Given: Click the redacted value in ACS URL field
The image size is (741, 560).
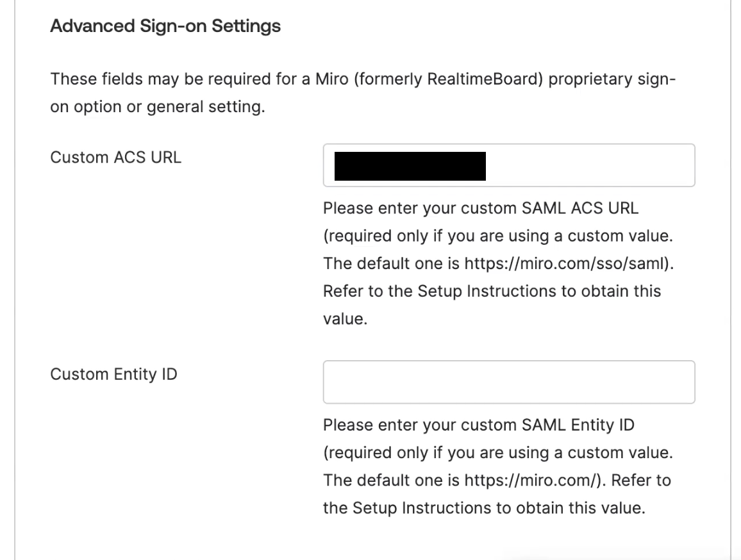Looking at the screenshot, I should (410, 165).
